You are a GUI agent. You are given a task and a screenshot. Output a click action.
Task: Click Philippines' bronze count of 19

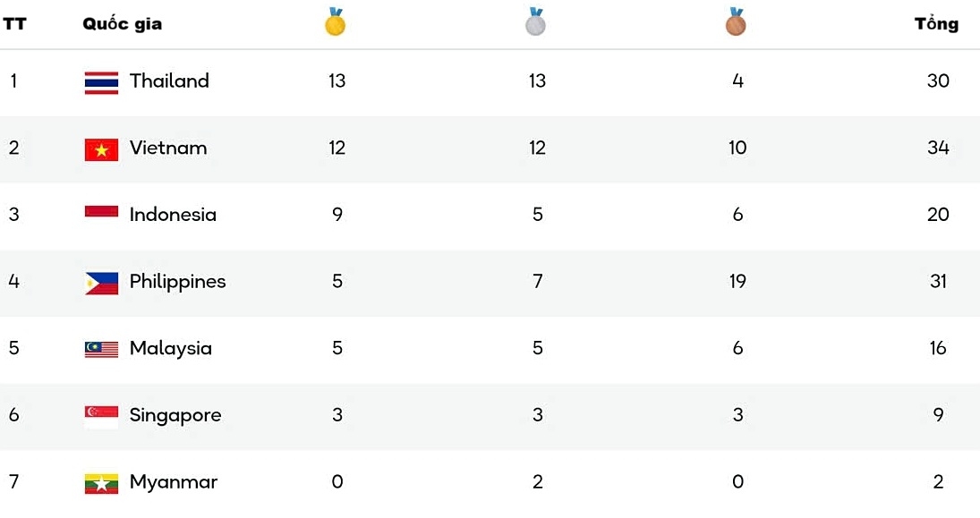tap(737, 281)
